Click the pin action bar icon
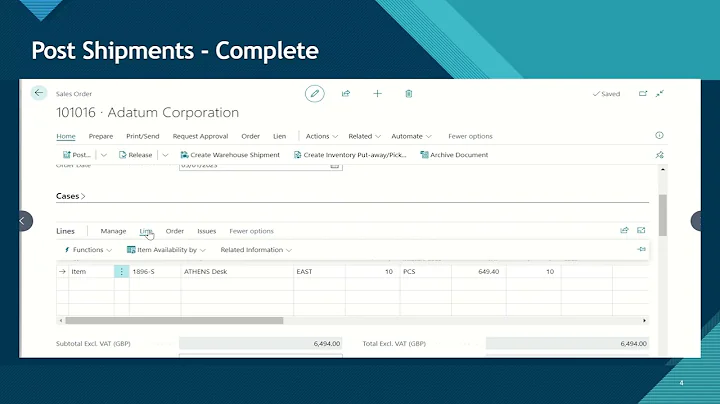 click(660, 155)
